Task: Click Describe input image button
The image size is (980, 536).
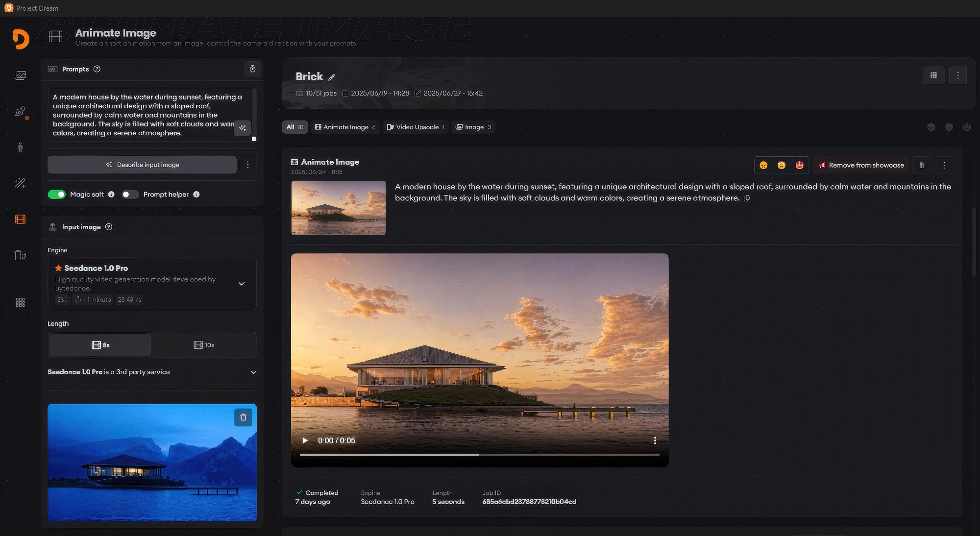Action: 142,165
